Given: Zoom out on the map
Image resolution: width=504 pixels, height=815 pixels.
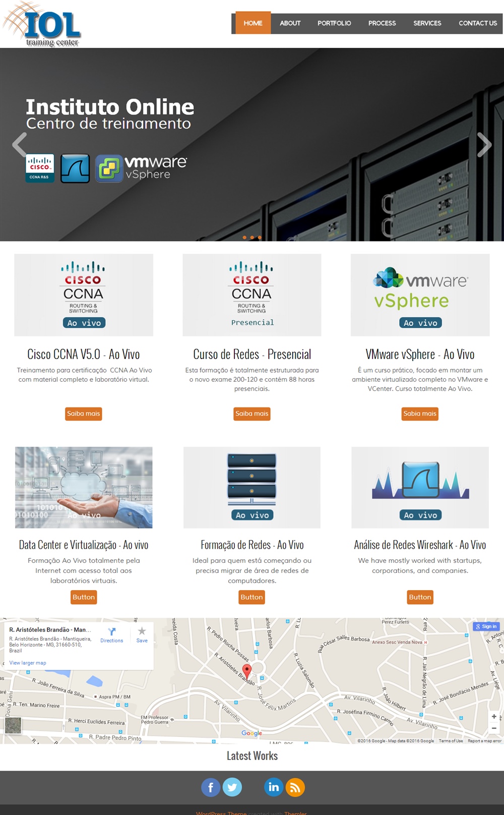Looking at the screenshot, I should click(x=494, y=728).
